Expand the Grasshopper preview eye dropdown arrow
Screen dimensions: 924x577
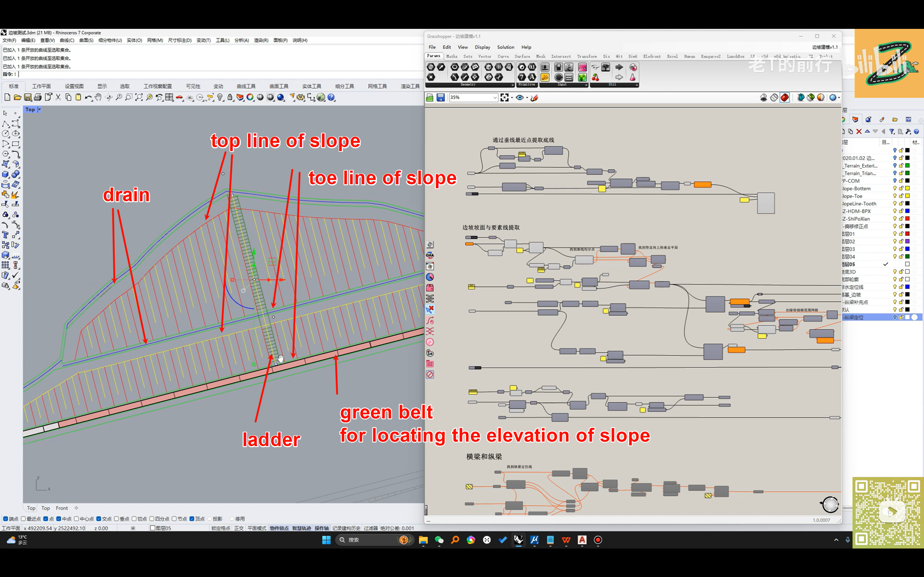pyautogui.click(x=527, y=98)
